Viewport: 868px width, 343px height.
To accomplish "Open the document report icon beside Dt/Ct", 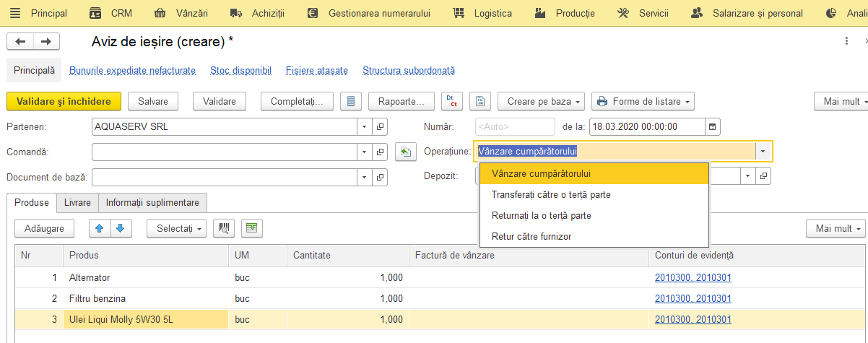I will (x=481, y=101).
